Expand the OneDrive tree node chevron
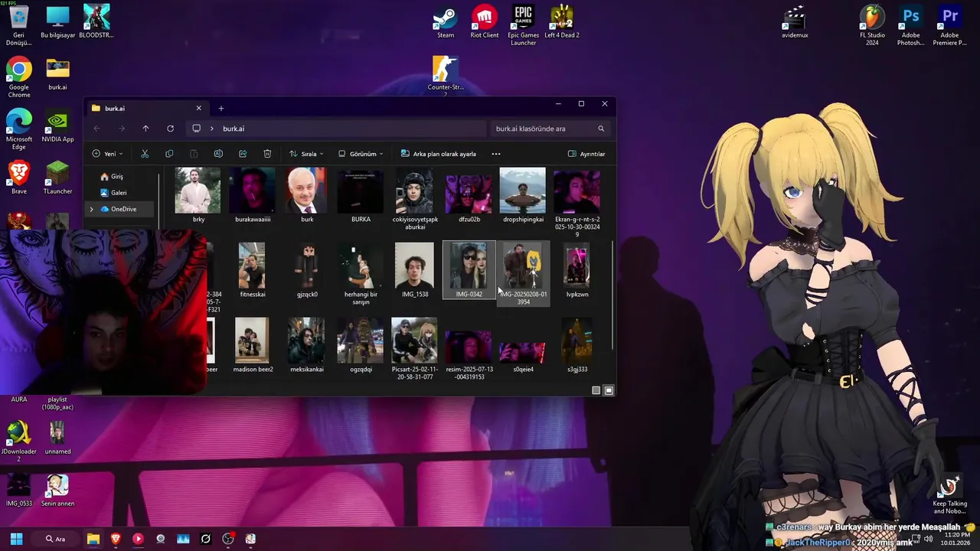Screen dimensions: 980x551 coord(92,209)
